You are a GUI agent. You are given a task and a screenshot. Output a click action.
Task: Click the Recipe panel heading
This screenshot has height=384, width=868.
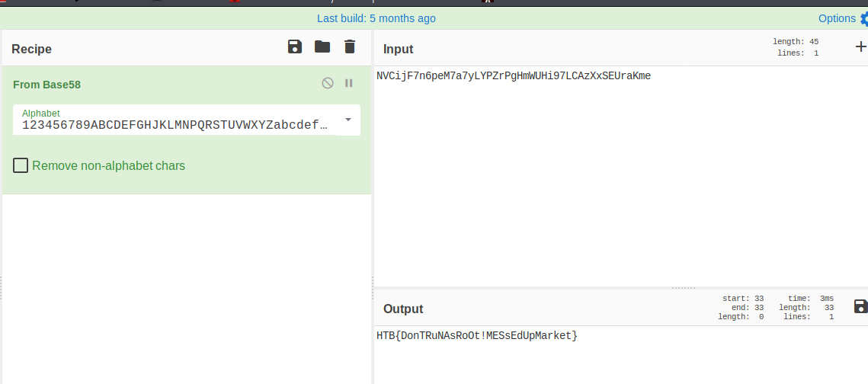coord(31,50)
